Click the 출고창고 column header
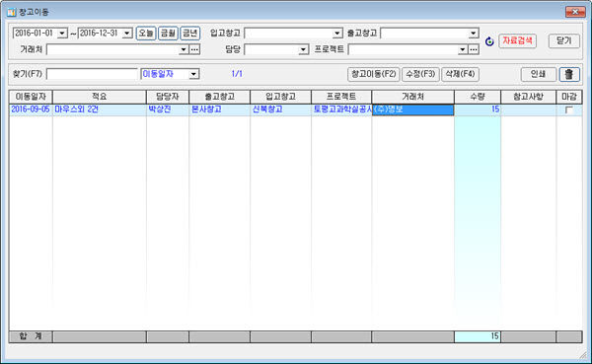Viewport: 592px width, 364px height. point(219,97)
